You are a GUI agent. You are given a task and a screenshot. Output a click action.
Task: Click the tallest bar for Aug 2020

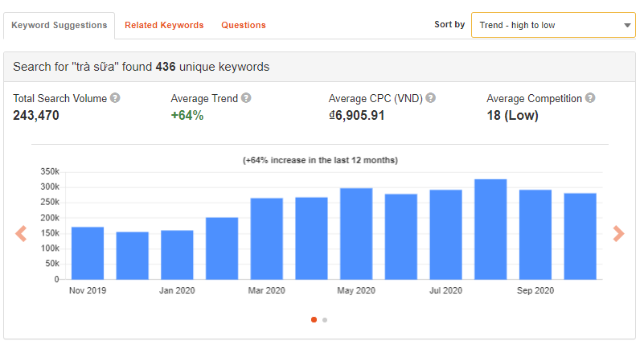(x=490, y=229)
